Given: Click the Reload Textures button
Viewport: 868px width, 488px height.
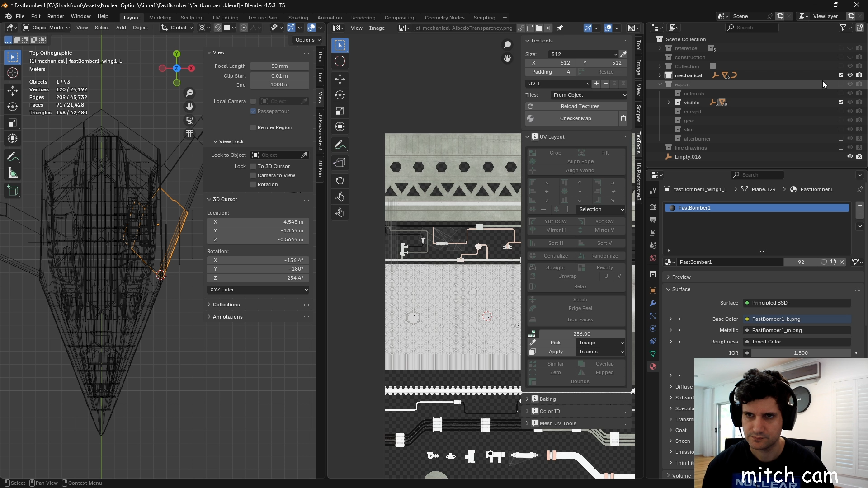Looking at the screenshot, I should (580, 106).
